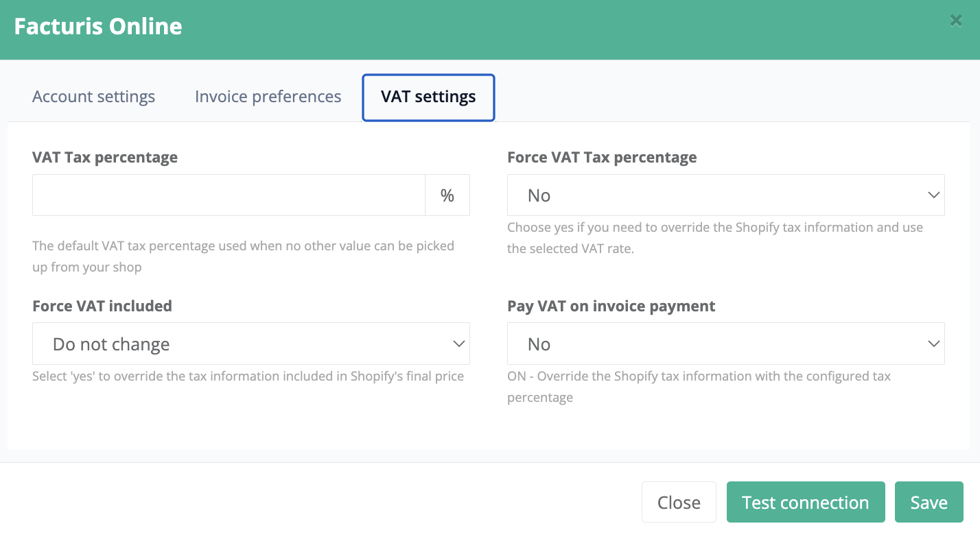The height and width of the screenshot is (539, 980).
Task: Click the Facturis Online dialog title
Action: coord(98,27)
